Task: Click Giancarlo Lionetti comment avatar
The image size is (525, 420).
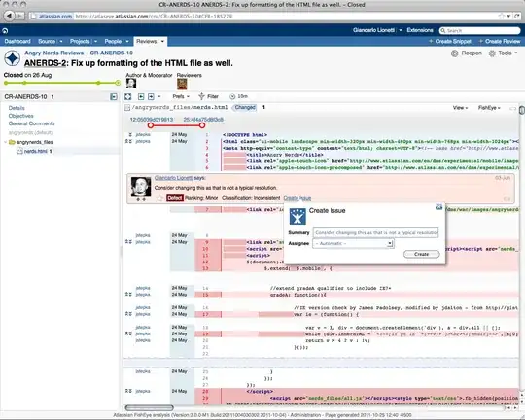Action: 141,187
